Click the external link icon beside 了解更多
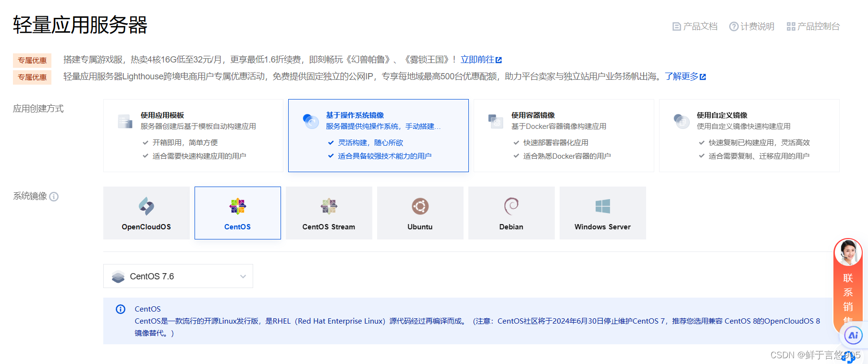The width and height of the screenshot is (868, 364). click(703, 77)
